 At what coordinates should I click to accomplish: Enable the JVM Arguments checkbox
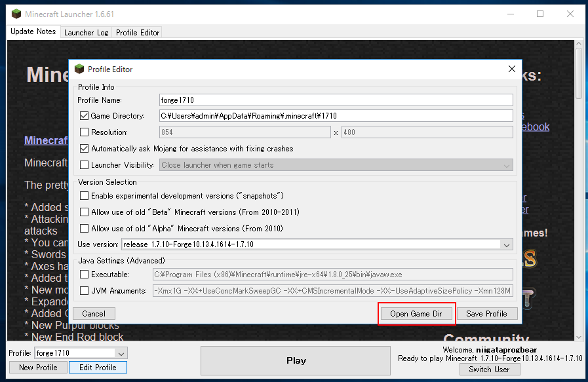(x=84, y=291)
